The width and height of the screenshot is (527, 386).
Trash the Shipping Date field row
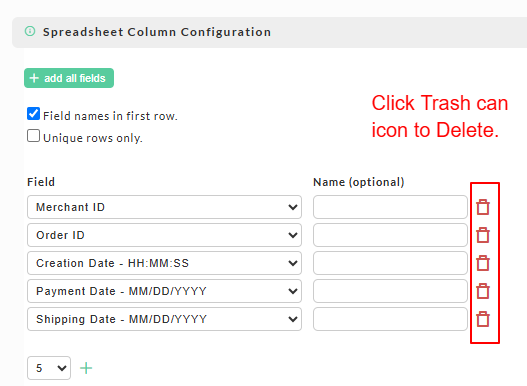483,319
